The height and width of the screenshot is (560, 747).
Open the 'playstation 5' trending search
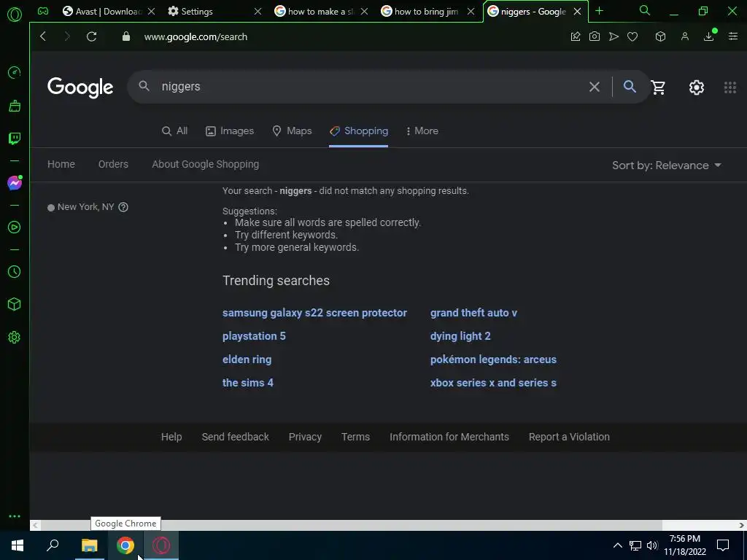[254, 336]
